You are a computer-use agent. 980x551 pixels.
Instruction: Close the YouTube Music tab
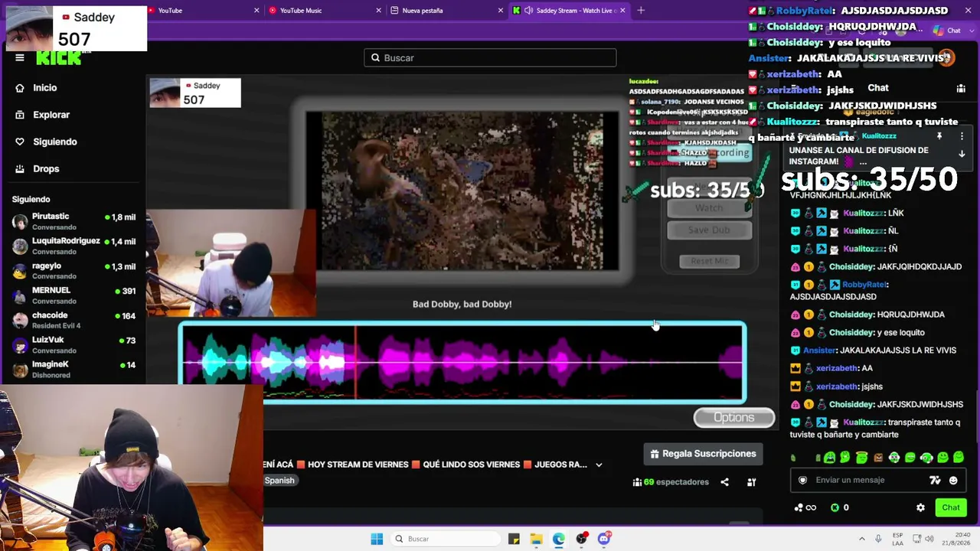378,11
